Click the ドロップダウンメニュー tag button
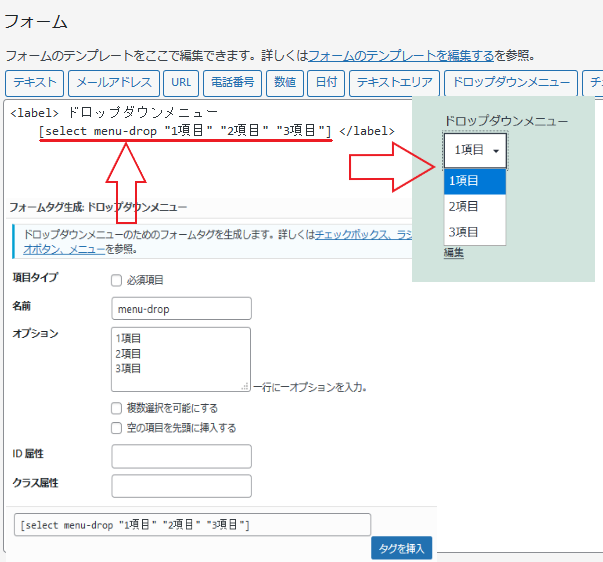Screen dimensions: 603x562 (510, 83)
